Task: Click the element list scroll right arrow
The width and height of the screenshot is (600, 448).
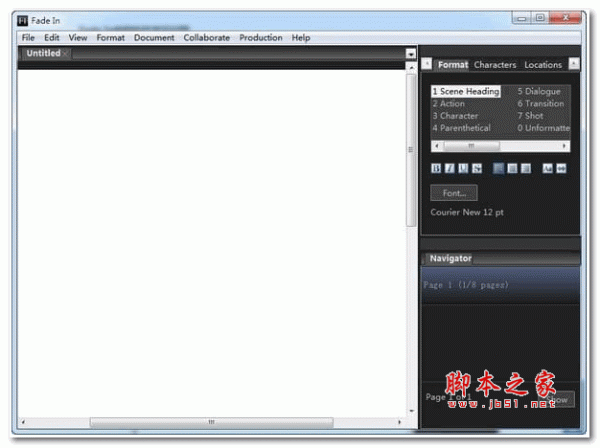Action: click(x=564, y=146)
